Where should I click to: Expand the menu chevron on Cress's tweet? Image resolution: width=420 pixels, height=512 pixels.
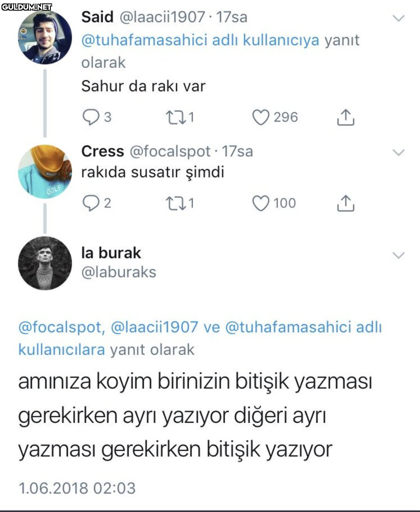pyautogui.click(x=398, y=152)
